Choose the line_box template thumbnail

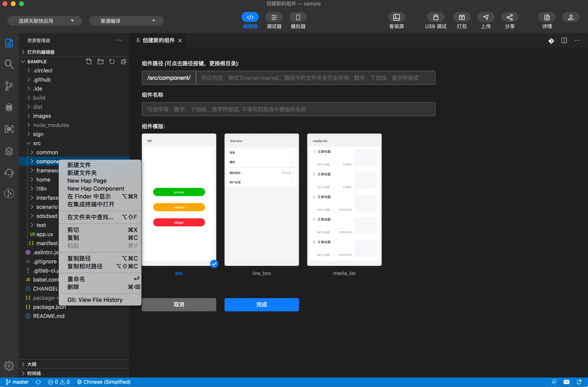pyautogui.click(x=261, y=199)
